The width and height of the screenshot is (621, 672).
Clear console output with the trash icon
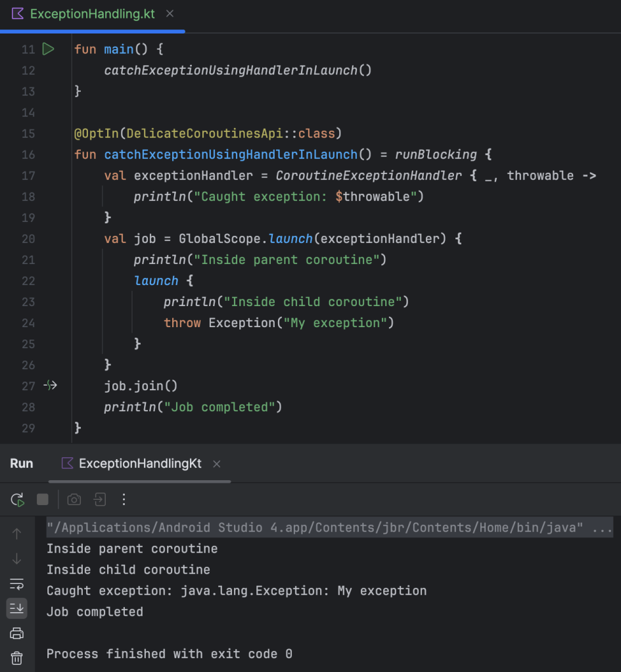pos(17,658)
